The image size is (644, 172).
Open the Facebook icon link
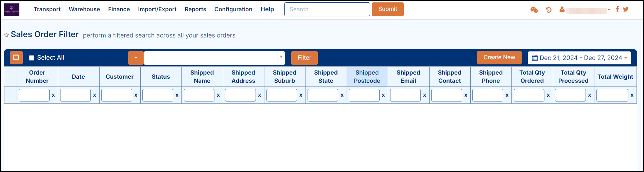pyautogui.click(x=617, y=9)
